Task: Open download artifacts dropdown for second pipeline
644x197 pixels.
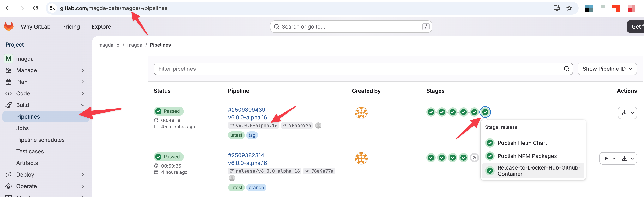Action: [x=628, y=158]
